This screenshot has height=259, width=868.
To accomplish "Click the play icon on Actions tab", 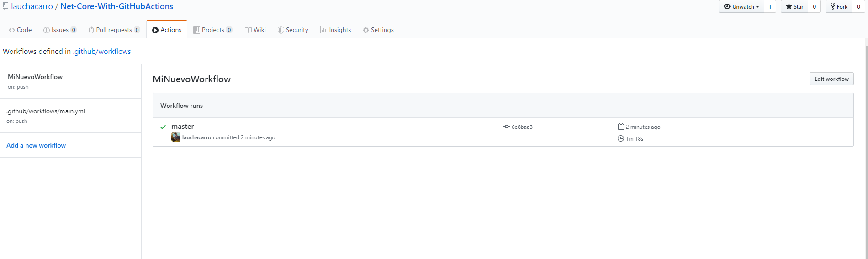I will [155, 30].
